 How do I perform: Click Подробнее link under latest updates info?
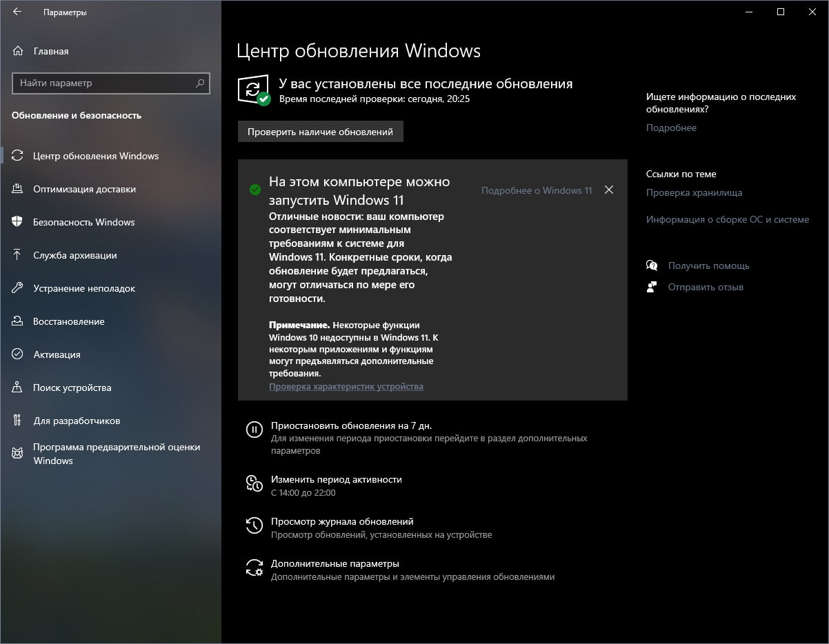tap(671, 128)
